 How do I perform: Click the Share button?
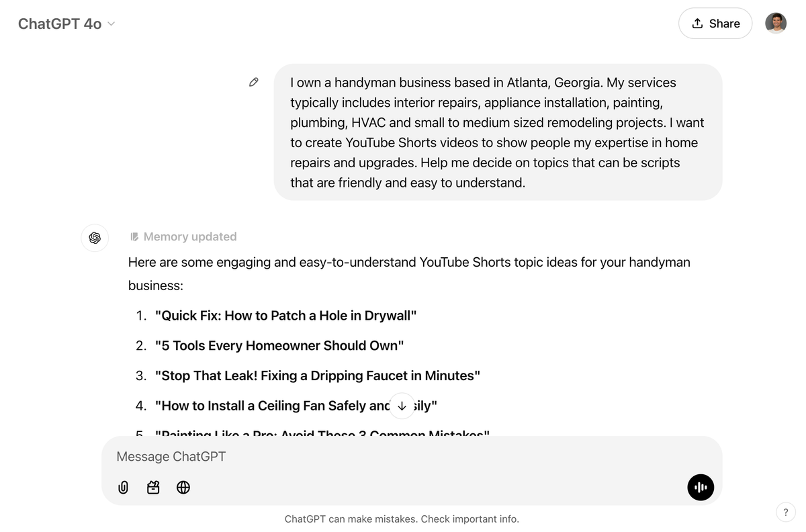pos(715,23)
